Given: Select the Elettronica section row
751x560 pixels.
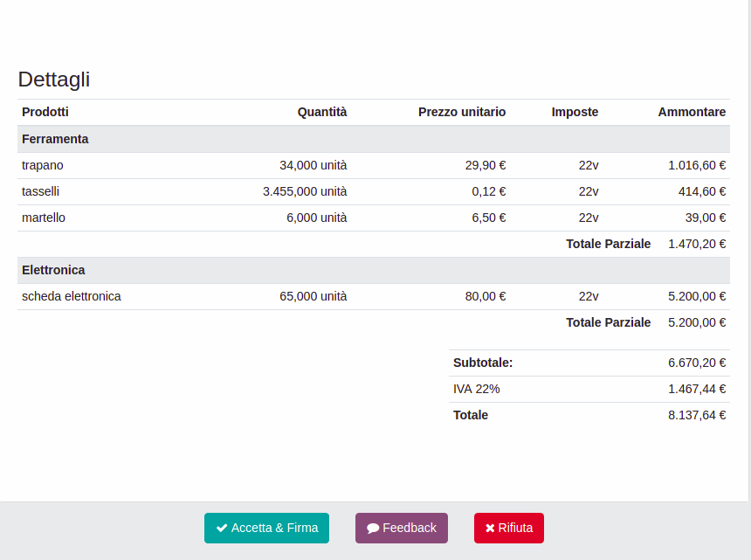Looking at the screenshot, I should pyautogui.click(x=374, y=270).
